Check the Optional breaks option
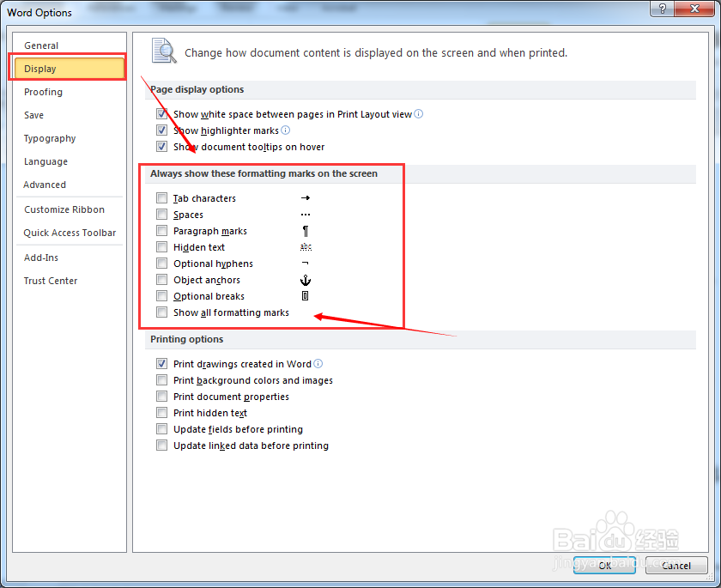The image size is (721, 588). [161, 296]
